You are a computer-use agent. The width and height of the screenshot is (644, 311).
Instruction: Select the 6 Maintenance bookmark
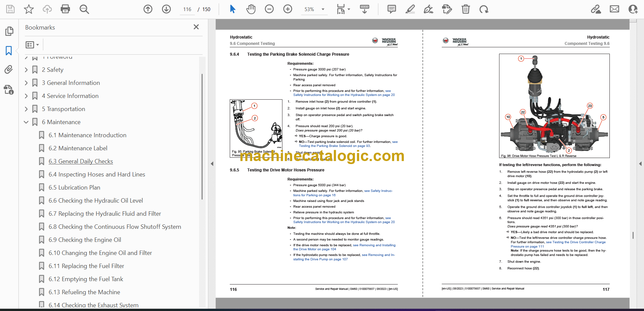[x=61, y=122]
